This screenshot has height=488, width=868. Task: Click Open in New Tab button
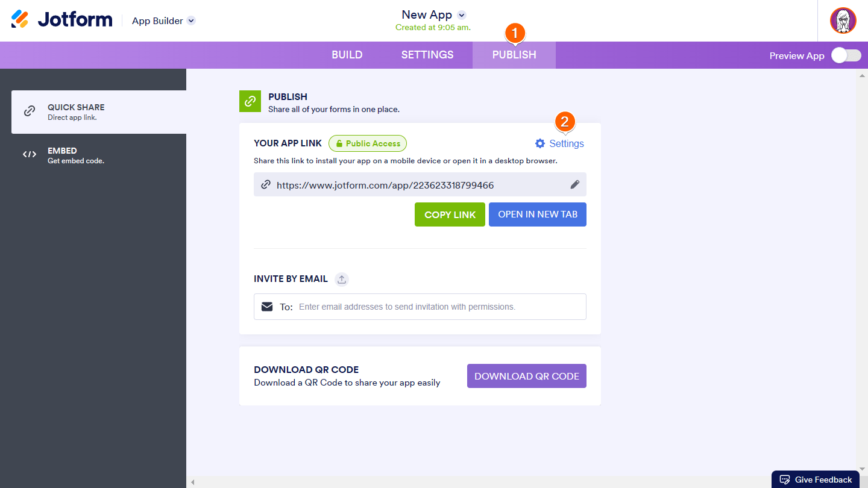tap(538, 214)
